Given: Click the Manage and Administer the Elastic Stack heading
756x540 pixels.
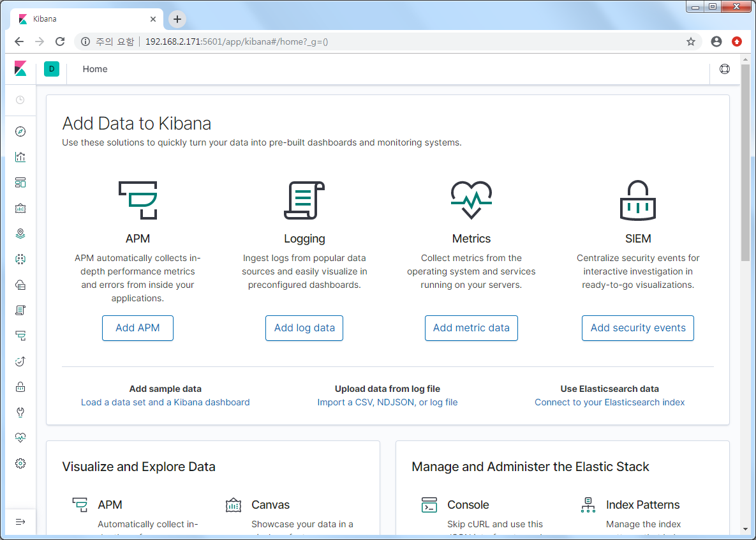Looking at the screenshot, I should (x=530, y=467).
